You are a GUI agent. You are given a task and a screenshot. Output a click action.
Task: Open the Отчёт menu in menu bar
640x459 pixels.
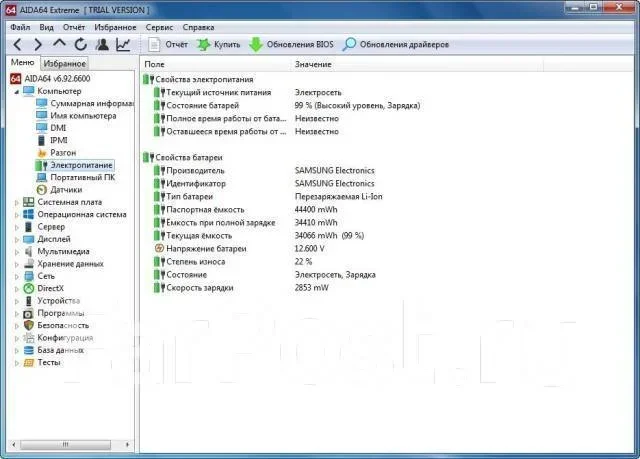[74, 27]
